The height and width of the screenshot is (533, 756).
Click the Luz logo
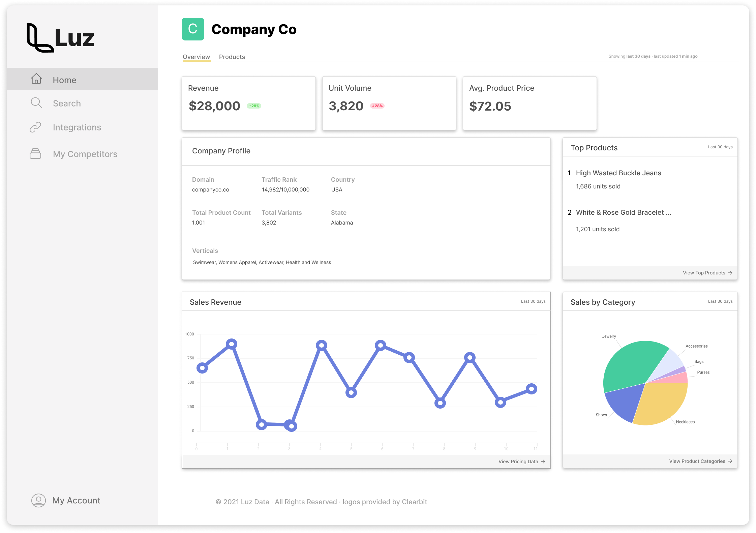(x=60, y=38)
